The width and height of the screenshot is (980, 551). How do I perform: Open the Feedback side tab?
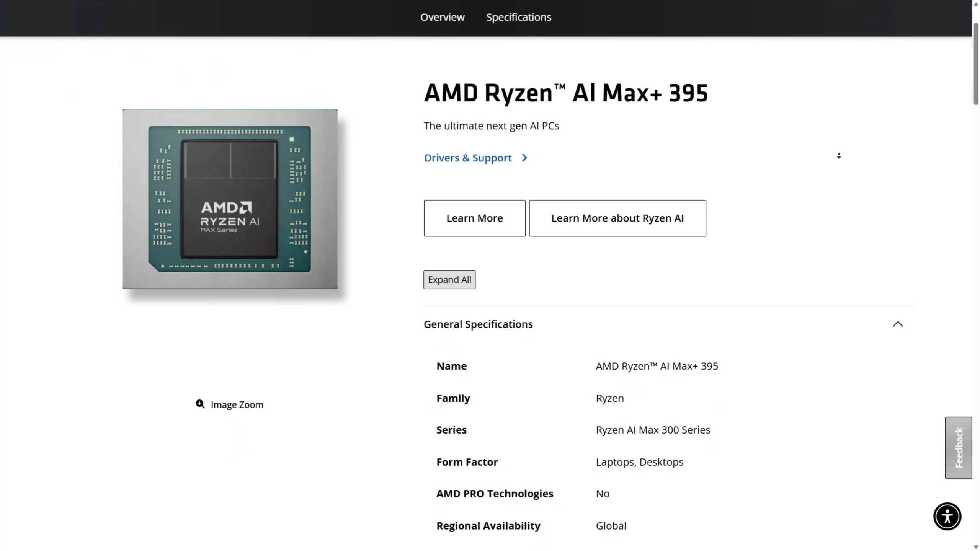click(x=958, y=448)
